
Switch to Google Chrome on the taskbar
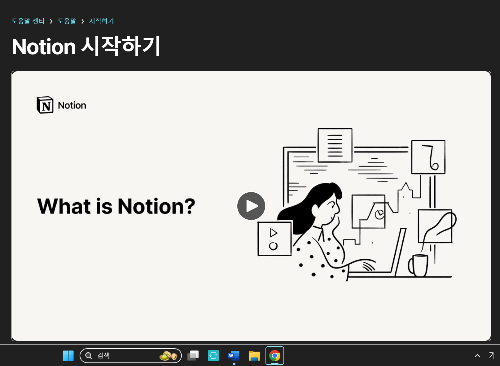click(x=275, y=356)
